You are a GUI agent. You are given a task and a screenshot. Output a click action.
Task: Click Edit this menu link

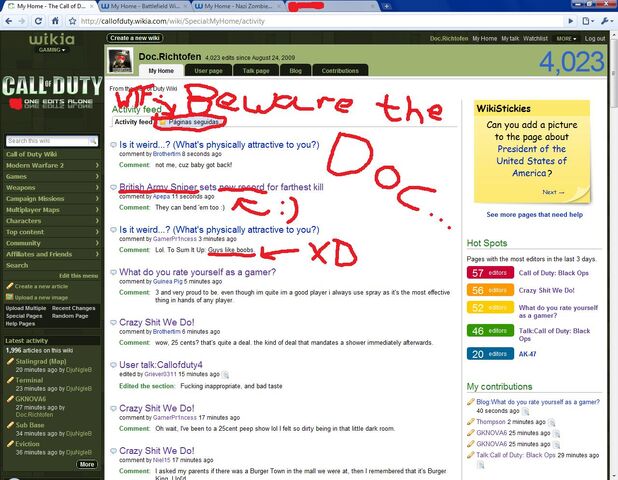(78, 275)
